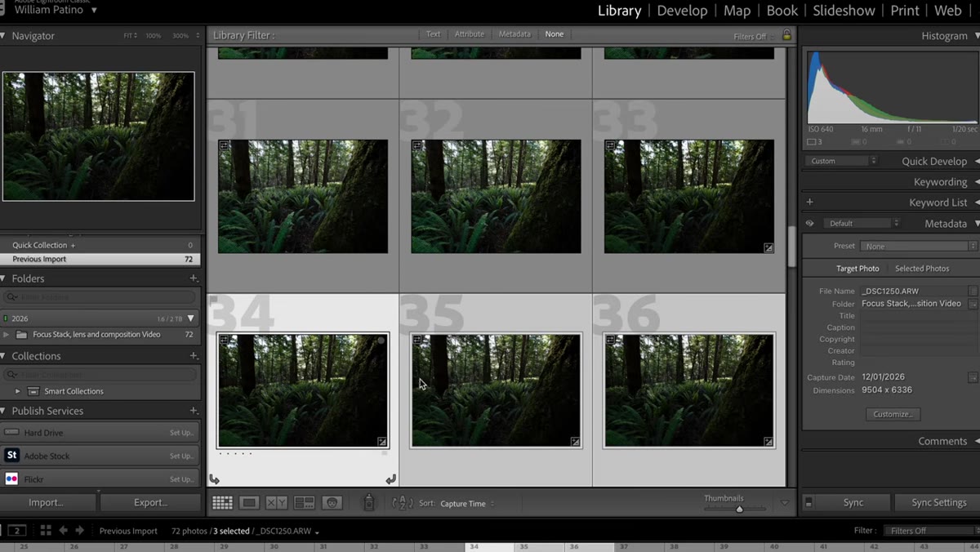
Task: Go back with filmstrip left arrow
Action: pos(63,531)
